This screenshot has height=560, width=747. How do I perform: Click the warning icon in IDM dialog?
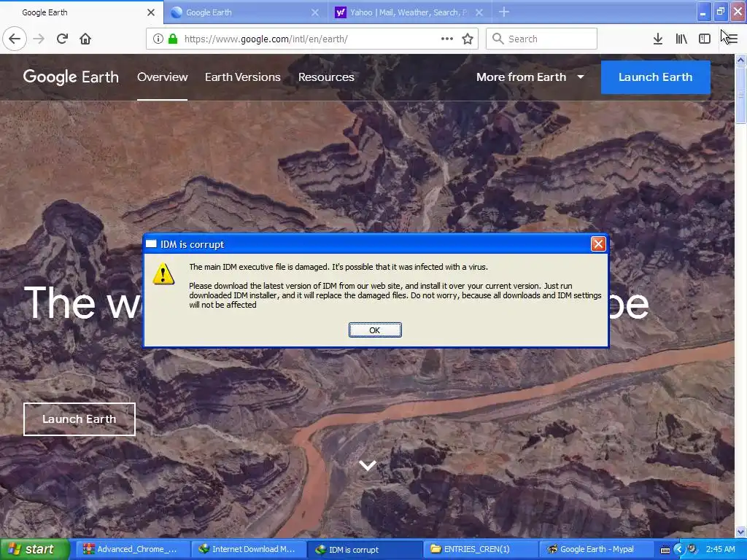pos(163,274)
